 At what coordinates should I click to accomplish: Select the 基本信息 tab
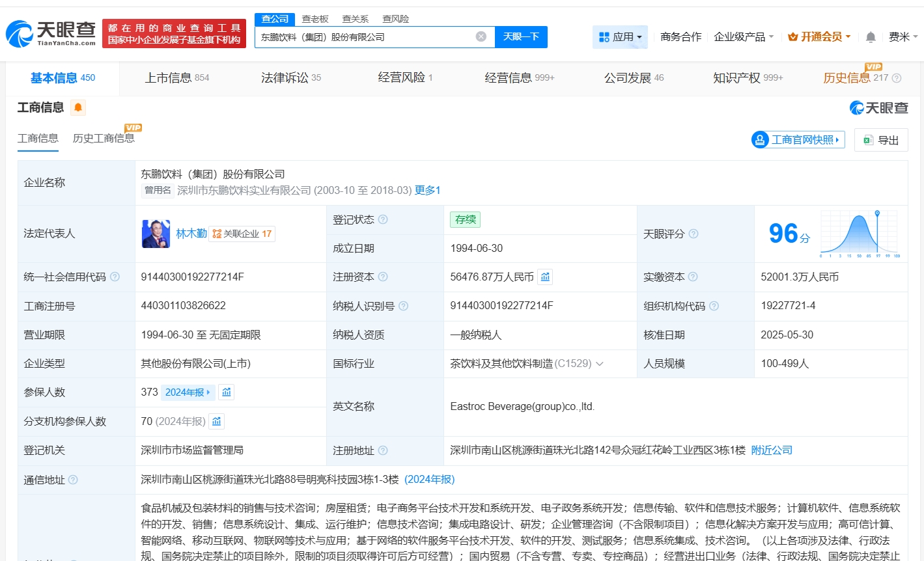[x=63, y=78]
